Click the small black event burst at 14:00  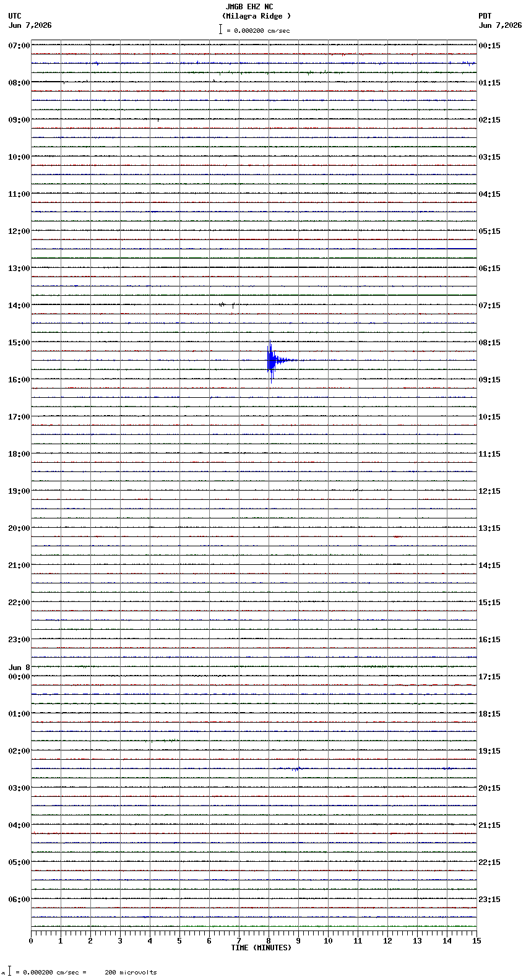coord(226,304)
